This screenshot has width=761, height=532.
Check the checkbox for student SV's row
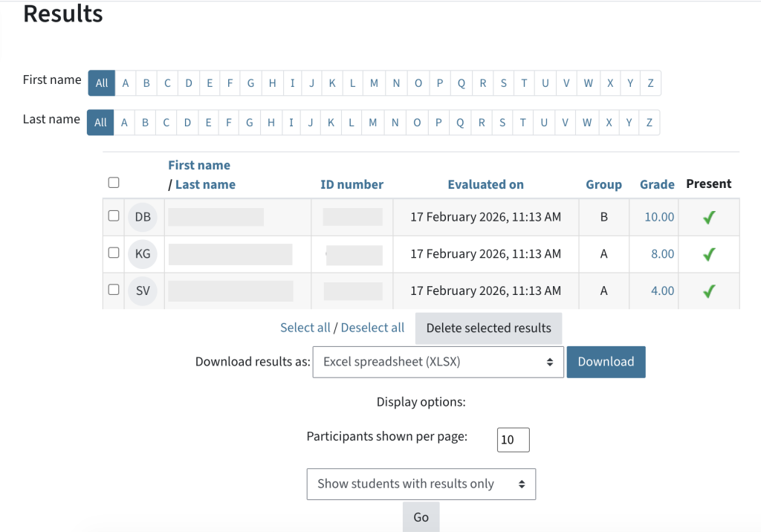click(113, 291)
